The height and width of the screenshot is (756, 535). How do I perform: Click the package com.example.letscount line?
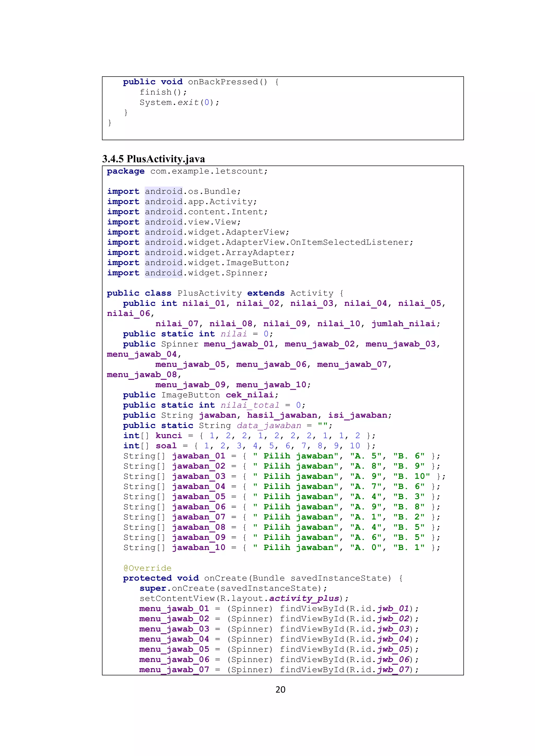(187, 171)
